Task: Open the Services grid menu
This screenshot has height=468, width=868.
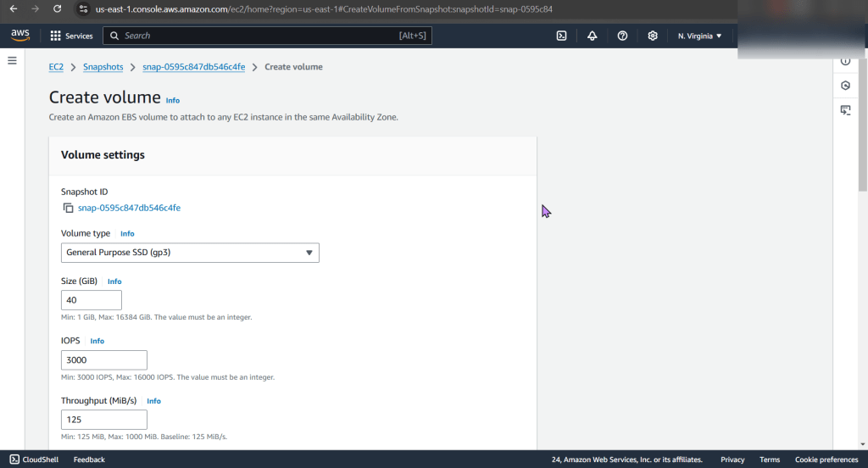Action: tap(72, 36)
